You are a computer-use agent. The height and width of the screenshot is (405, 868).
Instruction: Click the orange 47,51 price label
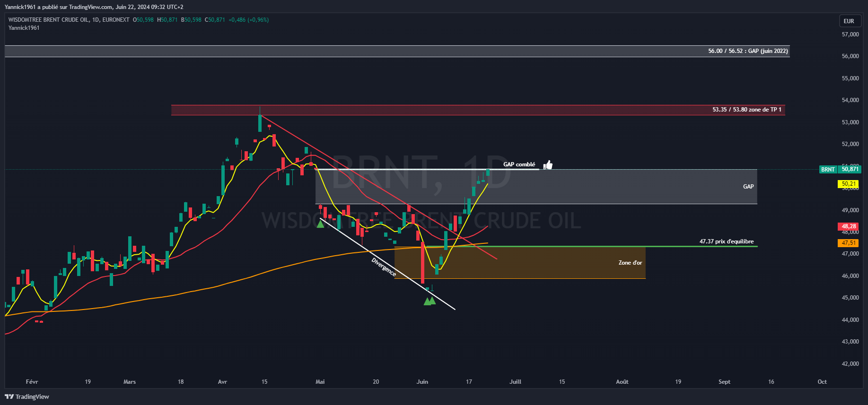(849, 243)
